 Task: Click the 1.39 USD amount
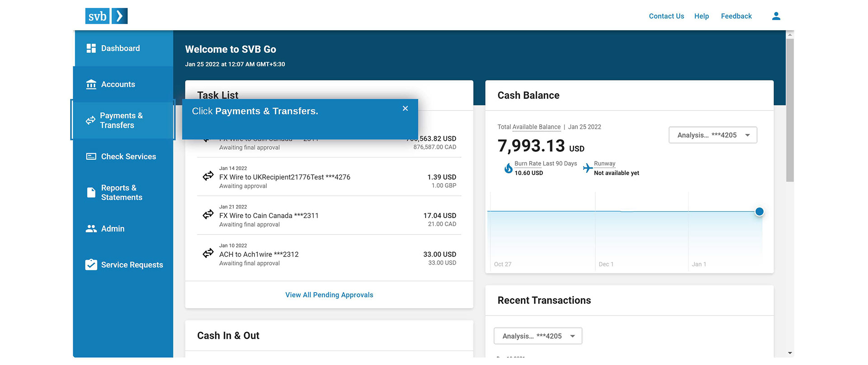tap(442, 177)
